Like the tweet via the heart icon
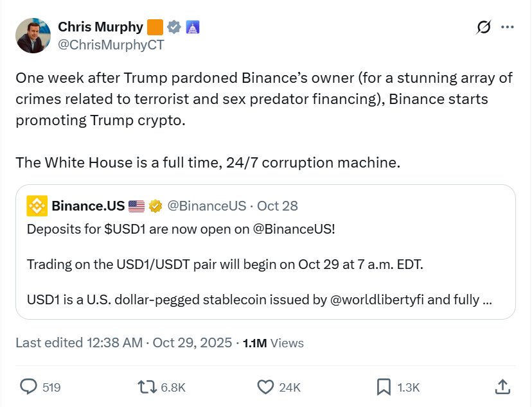Screen dimensions: 532x407 (264, 387)
